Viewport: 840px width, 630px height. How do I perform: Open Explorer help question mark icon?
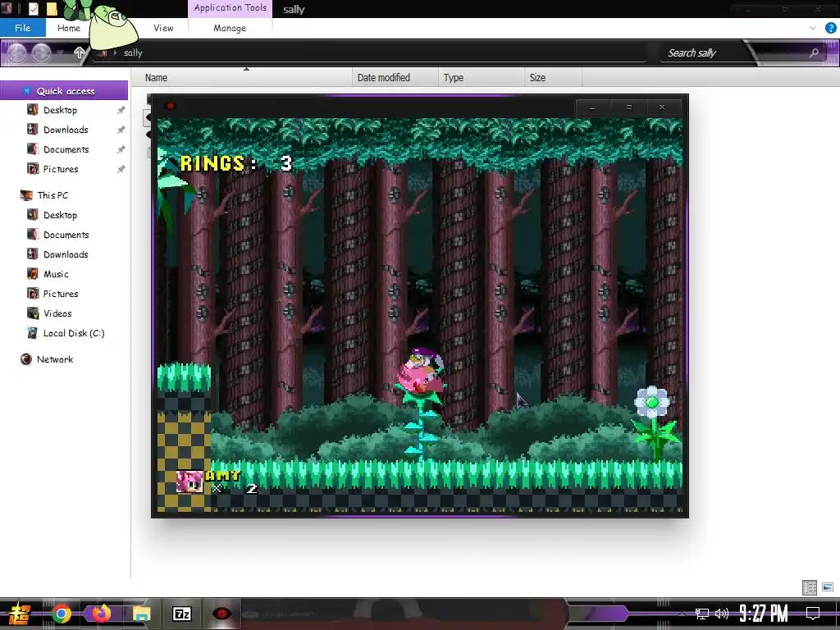830,28
